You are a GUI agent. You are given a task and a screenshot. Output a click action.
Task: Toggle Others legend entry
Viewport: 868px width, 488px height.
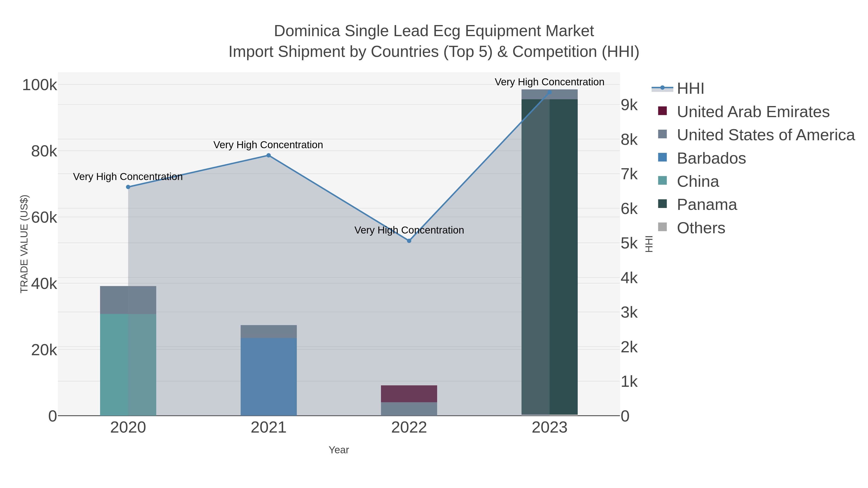pyautogui.click(x=692, y=228)
